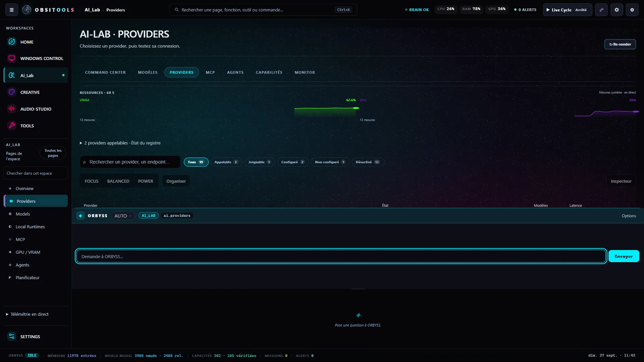Click the OBSITOOLS logo icon
The image size is (644, 362).
[26, 10]
